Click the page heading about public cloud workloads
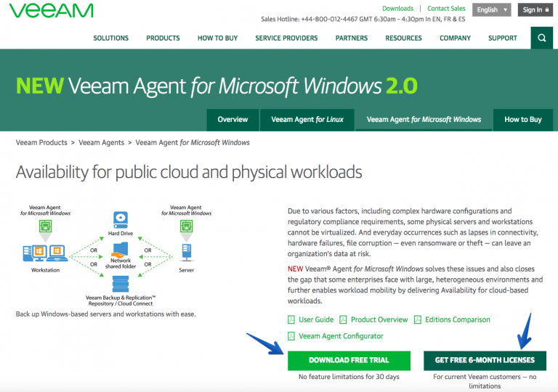The width and height of the screenshot is (558, 392). (189, 173)
